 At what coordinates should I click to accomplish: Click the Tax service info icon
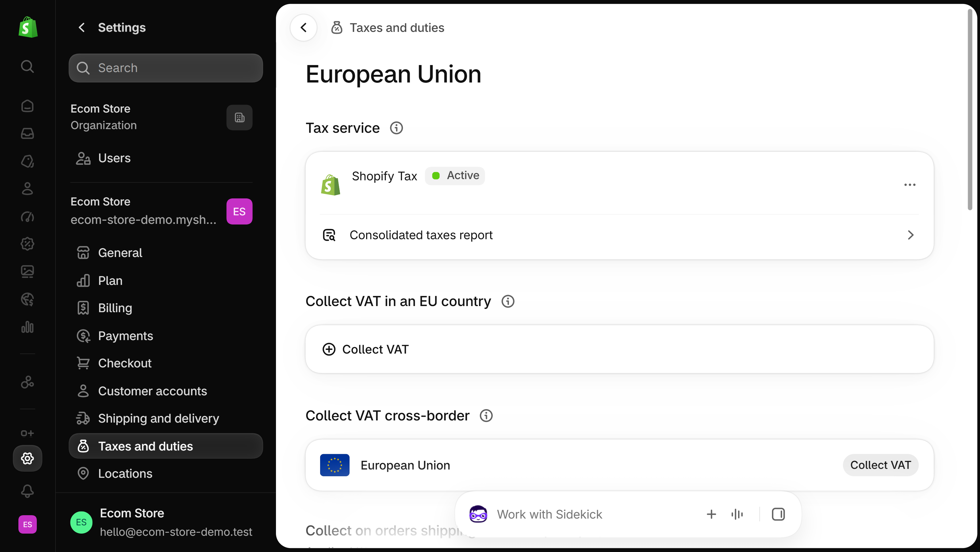pos(396,128)
